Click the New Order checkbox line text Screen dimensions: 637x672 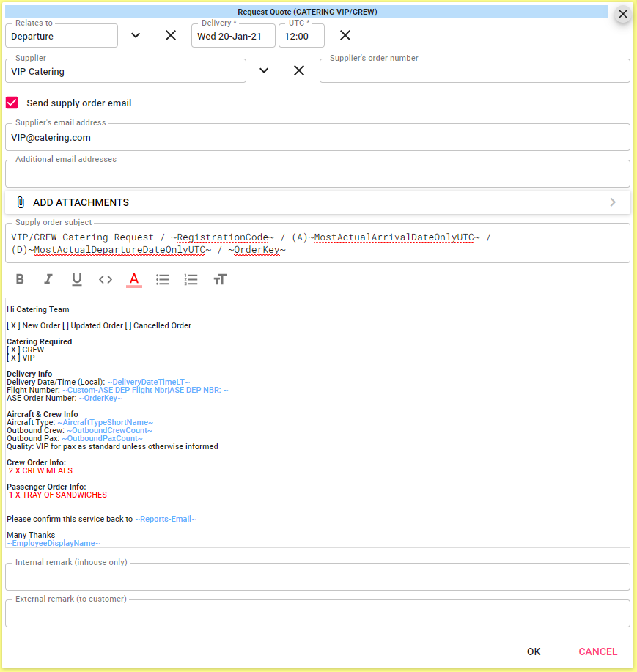(x=99, y=325)
